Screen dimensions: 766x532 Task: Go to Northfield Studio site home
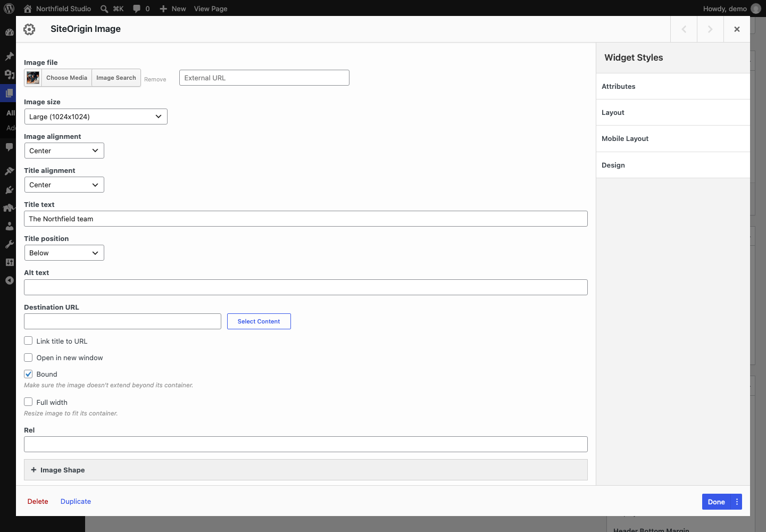tap(57, 9)
